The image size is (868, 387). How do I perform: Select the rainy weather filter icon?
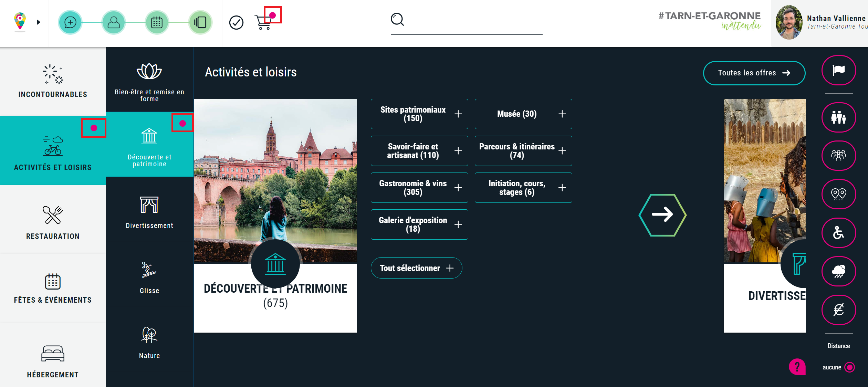click(838, 271)
